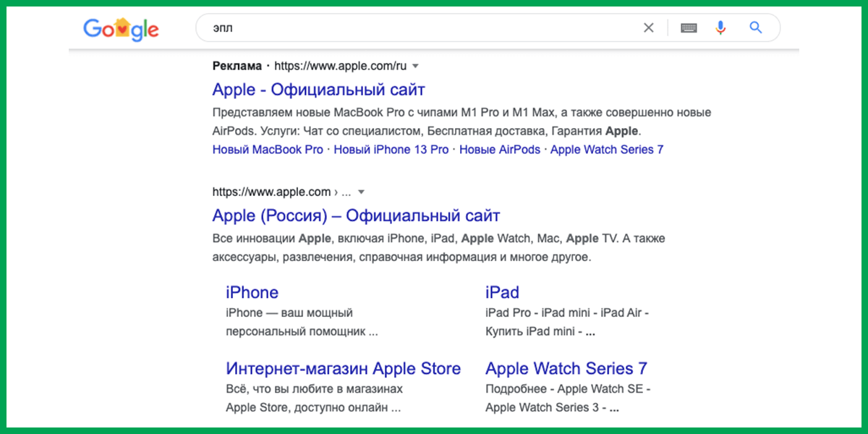This screenshot has height=434, width=868.
Task: Click the iPhone snippet "ваш мощный персональный помощник"
Action: click(302, 323)
